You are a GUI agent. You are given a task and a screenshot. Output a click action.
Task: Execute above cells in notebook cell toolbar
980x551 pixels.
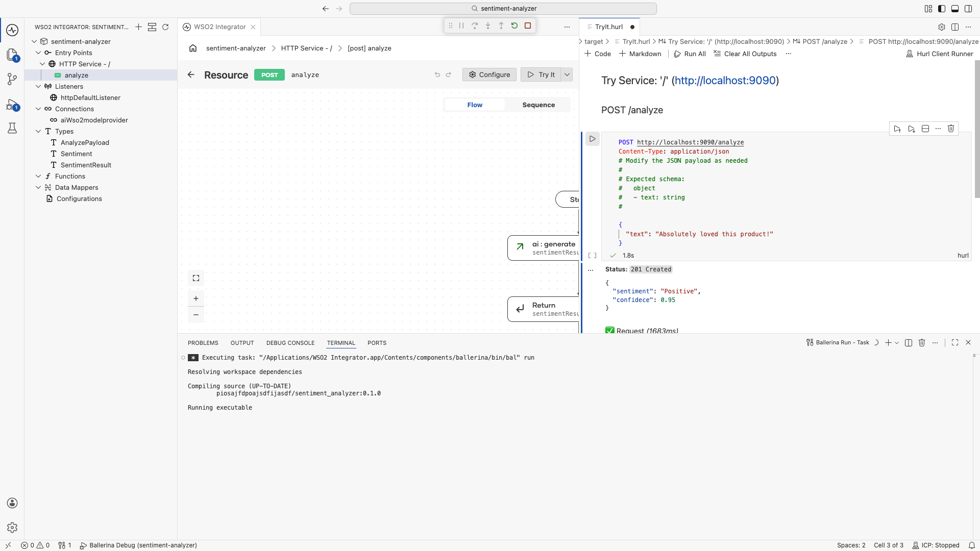pos(897,129)
